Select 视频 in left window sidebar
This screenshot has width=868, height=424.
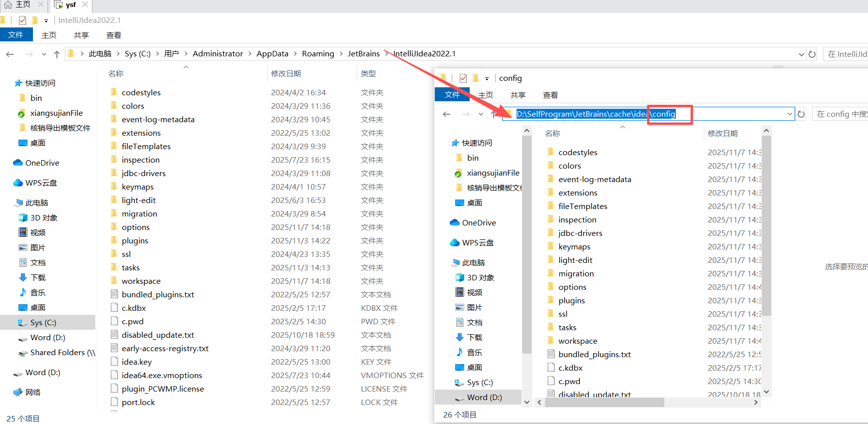[32, 232]
